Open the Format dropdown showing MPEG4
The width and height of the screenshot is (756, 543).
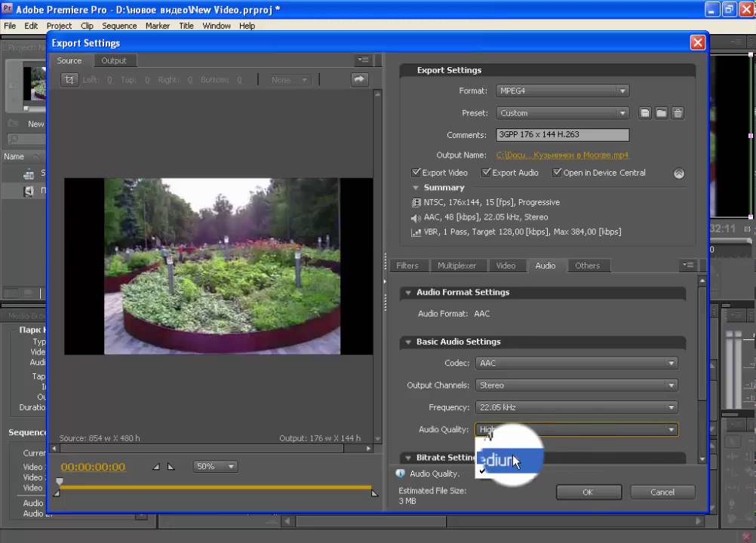[x=562, y=91]
